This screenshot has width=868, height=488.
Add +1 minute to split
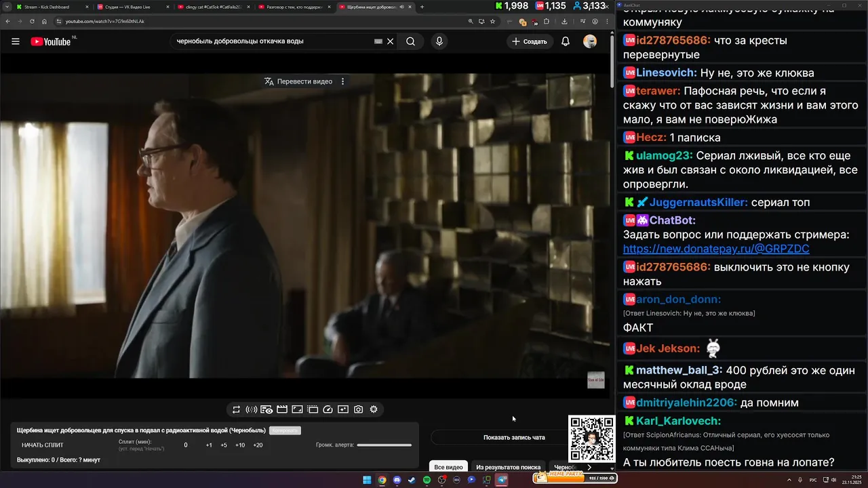point(209,445)
